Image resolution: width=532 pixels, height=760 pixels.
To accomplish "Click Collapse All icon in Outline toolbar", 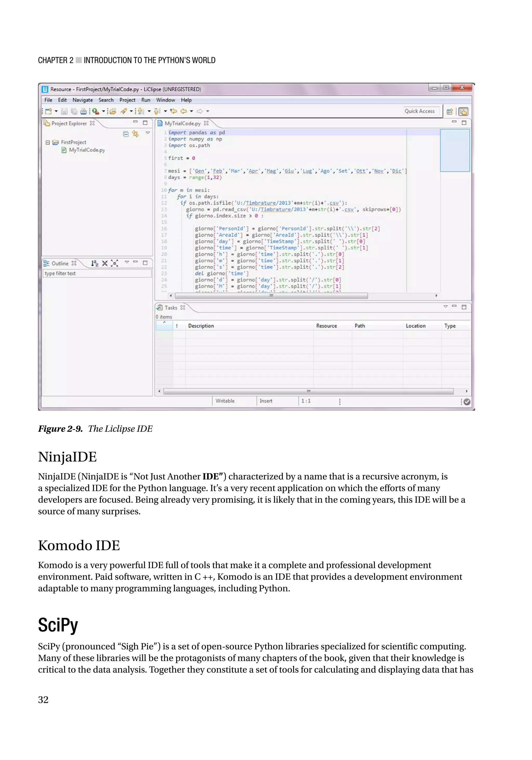I will 105,263.
